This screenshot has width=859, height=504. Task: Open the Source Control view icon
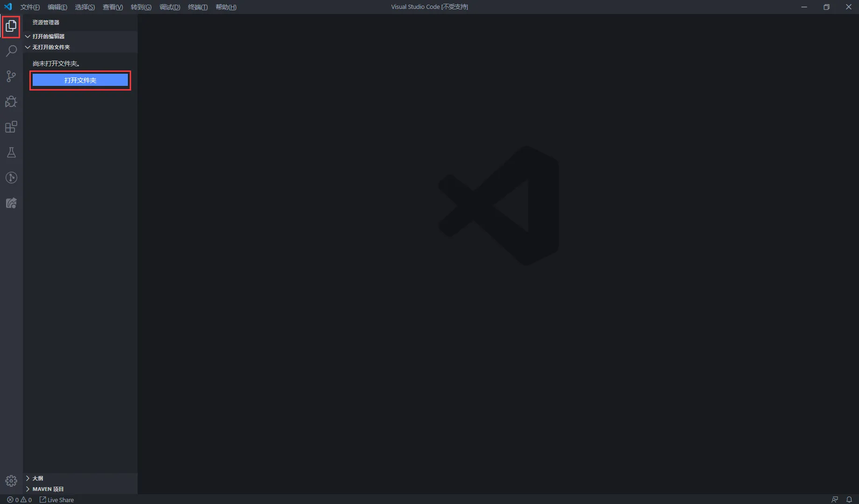point(11,76)
